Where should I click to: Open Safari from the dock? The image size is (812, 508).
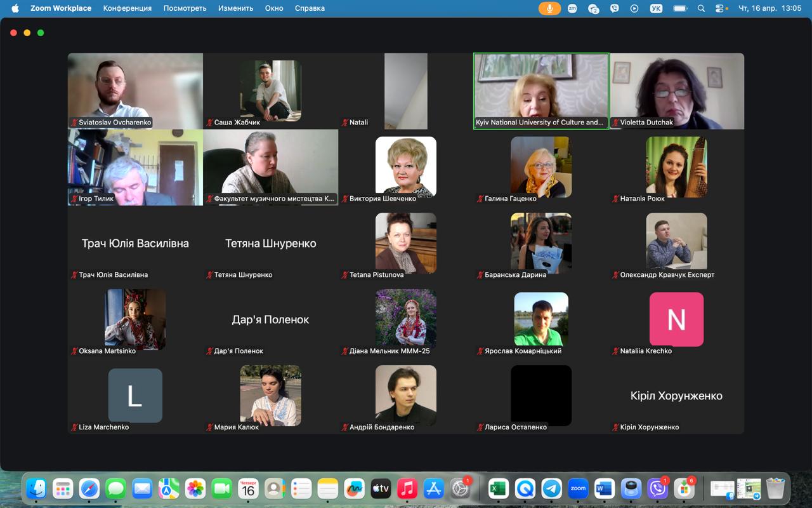(89, 488)
